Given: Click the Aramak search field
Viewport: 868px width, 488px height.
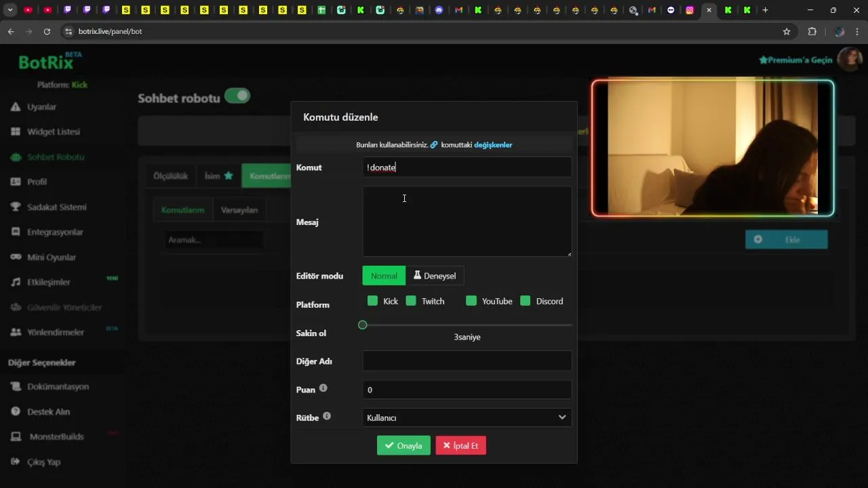Looking at the screenshot, I should [x=214, y=240].
